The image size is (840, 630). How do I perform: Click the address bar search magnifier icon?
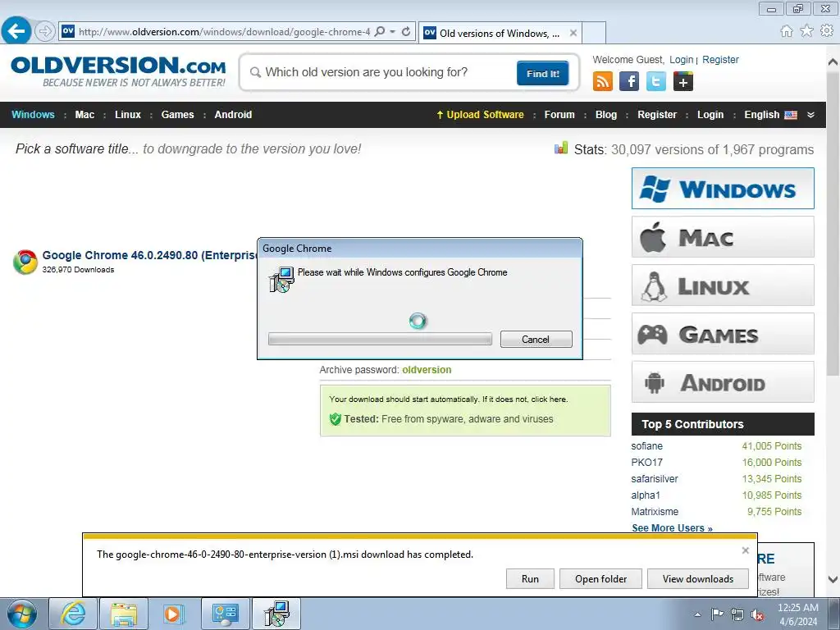(x=379, y=32)
